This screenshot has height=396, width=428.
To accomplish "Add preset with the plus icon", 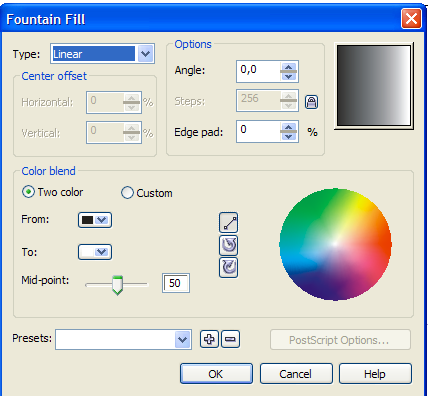I will click(x=209, y=339).
